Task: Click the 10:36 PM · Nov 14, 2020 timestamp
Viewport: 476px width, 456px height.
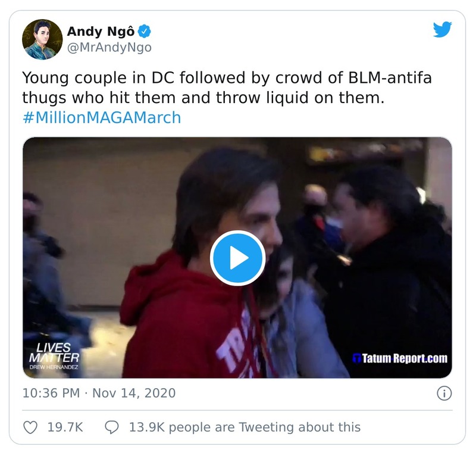Action: [x=99, y=393]
